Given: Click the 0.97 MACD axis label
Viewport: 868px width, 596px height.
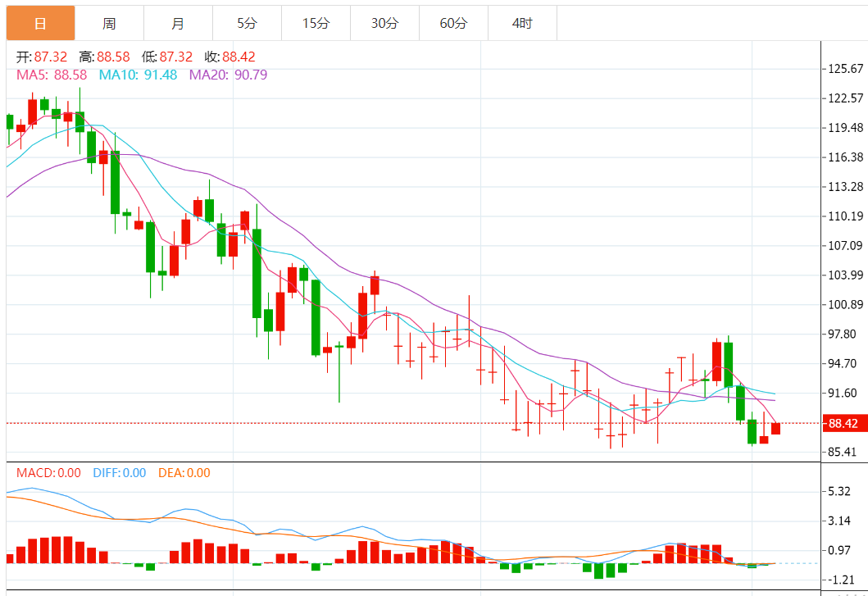Looking at the screenshot, I should pos(838,550).
